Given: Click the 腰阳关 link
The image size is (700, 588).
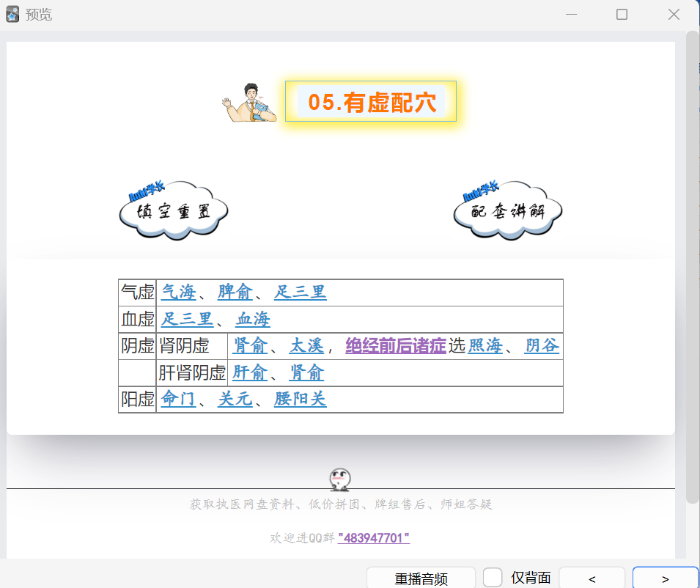Looking at the screenshot, I should pyautogui.click(x=300, y=399).
